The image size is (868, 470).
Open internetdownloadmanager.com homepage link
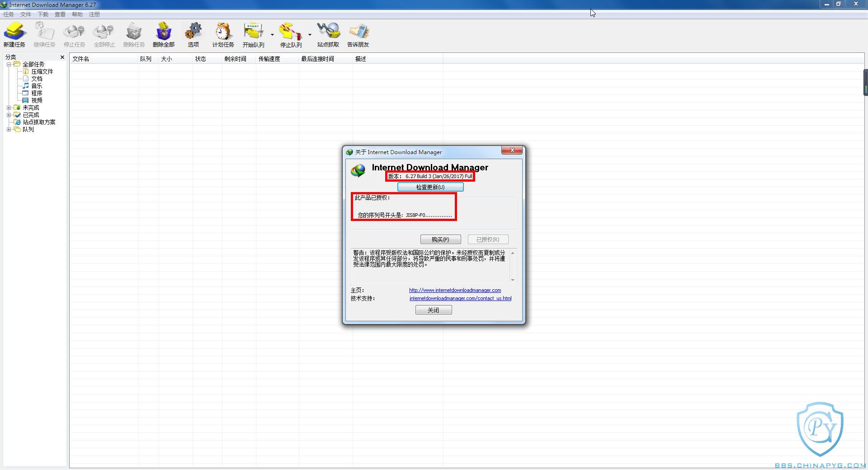click(455, 290)
